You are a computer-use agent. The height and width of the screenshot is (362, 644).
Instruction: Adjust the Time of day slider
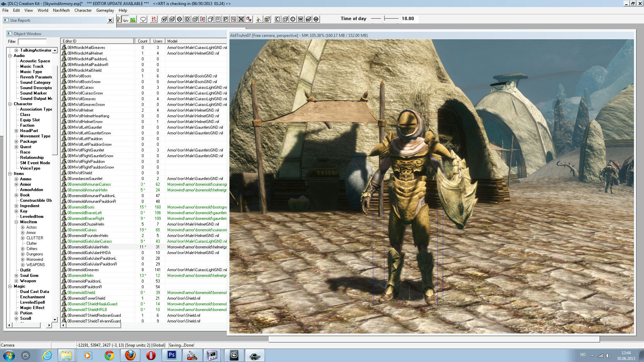click(x=385, y=18)
